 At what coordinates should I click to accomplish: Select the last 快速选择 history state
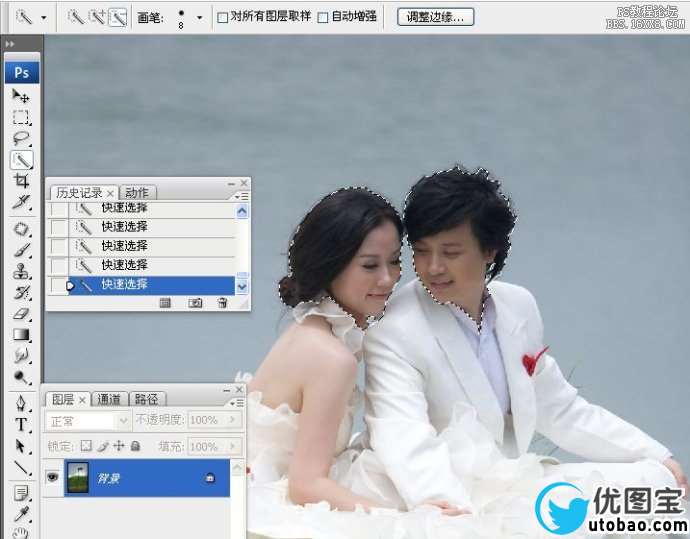pos(125,285)
